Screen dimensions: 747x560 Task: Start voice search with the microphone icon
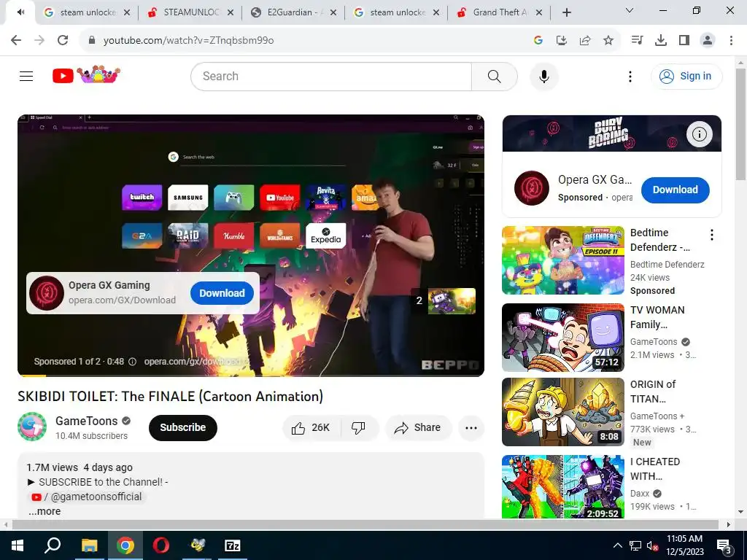543,76
